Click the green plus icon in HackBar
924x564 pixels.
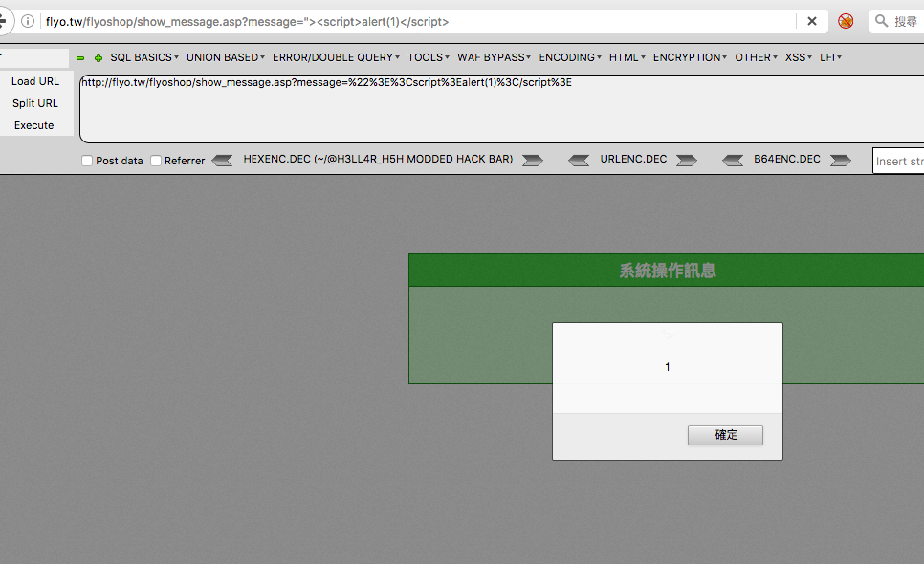tap(99, 58)
